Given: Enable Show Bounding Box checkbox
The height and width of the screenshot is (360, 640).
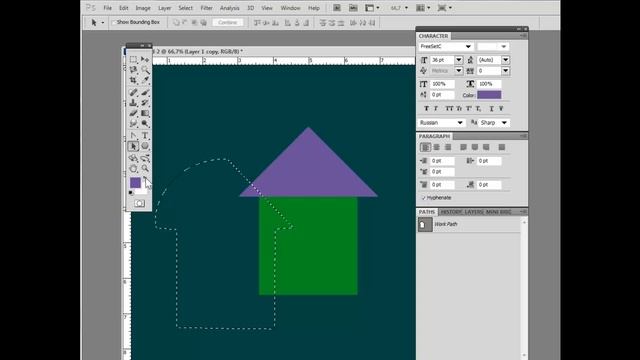Looking at the screenshot, I should [114, 22].
